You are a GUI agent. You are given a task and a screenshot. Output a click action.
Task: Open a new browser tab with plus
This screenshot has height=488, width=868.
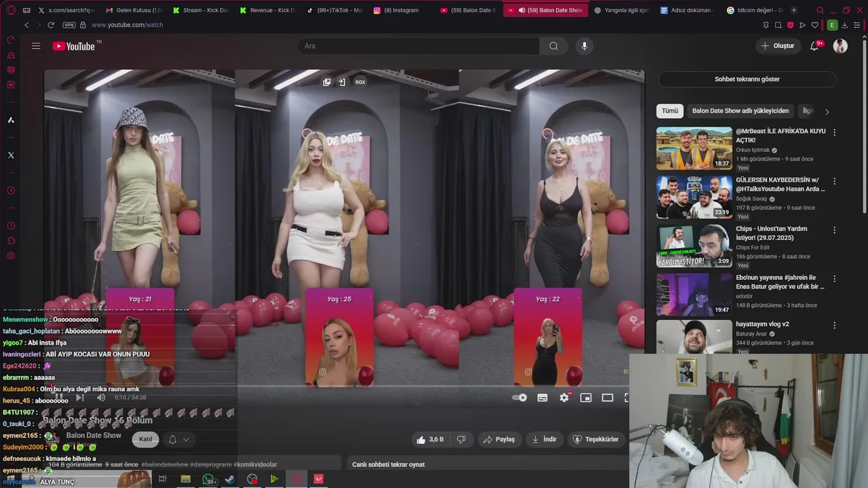794,10
